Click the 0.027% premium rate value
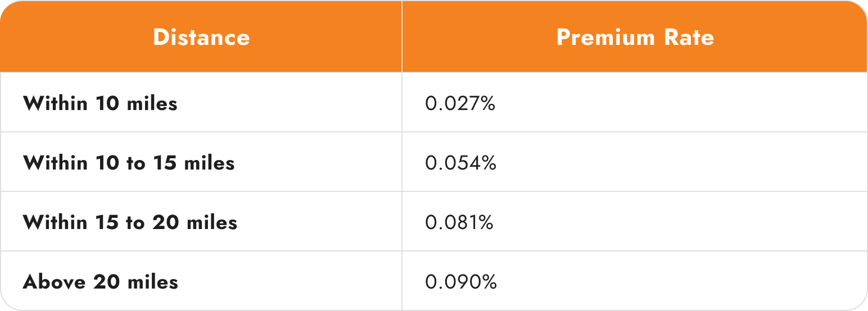This screenshot has width=868, height=311. point(460,104)
